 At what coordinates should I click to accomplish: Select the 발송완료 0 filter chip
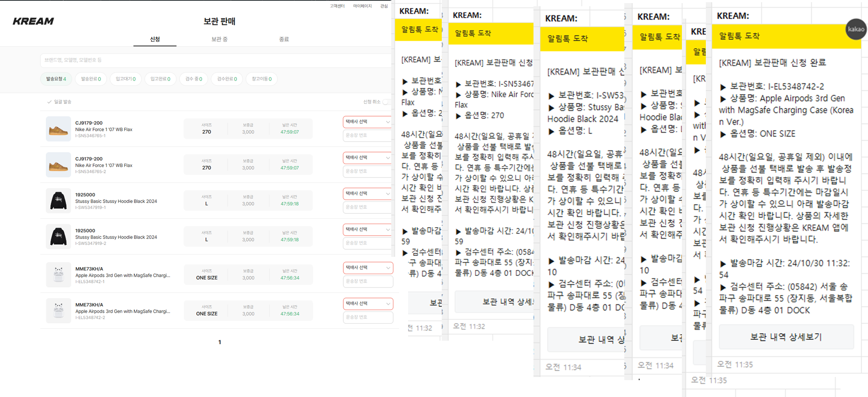(91, 79)
